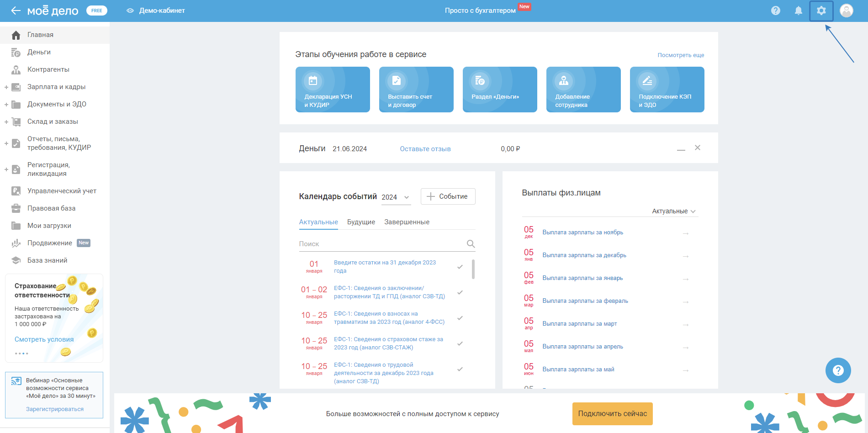The width and height of the screenshot is (868, 433).
Task: Open Выставить счет и договор training card
Action: pos(416,90)
